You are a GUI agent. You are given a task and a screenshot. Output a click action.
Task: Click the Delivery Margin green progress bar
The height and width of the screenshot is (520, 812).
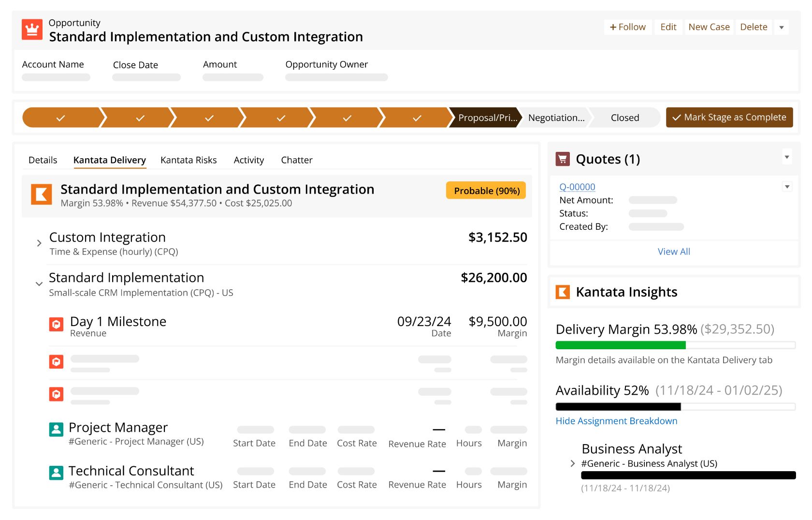coord(621,345)
